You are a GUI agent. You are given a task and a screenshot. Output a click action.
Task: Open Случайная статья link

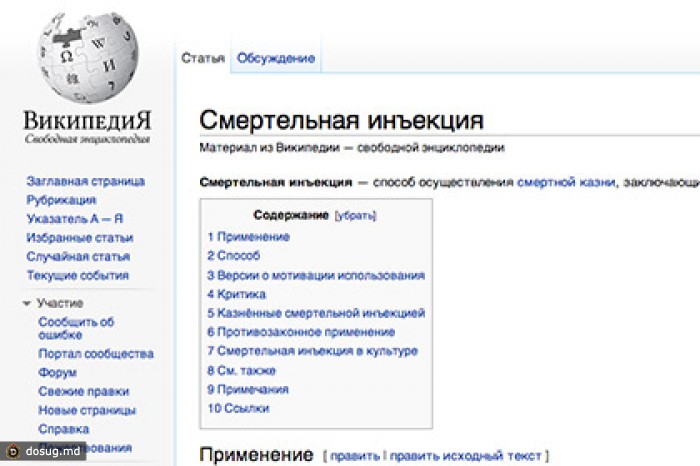(x=78, y=257)
